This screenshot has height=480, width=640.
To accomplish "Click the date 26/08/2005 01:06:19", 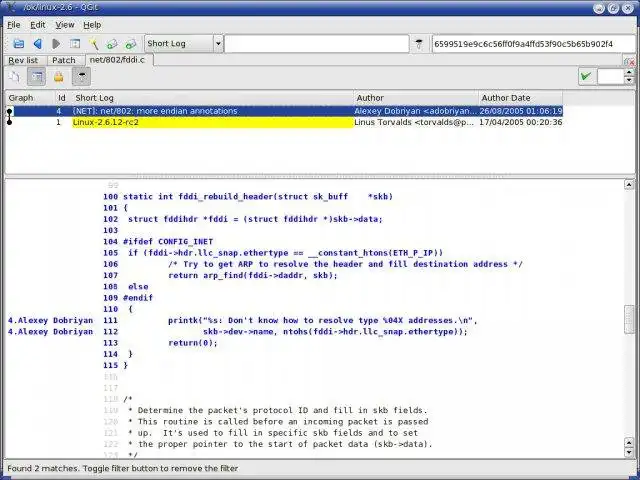I will [x=521, y=111].
